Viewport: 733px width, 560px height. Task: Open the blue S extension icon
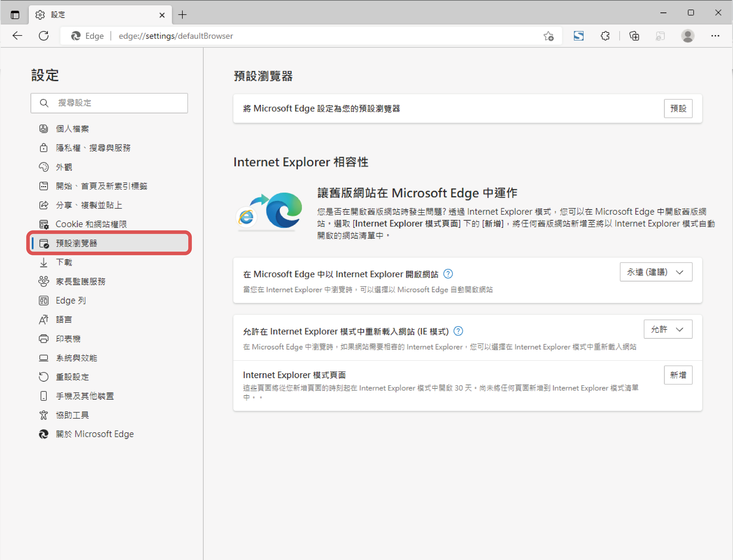(x=579, y=36)
